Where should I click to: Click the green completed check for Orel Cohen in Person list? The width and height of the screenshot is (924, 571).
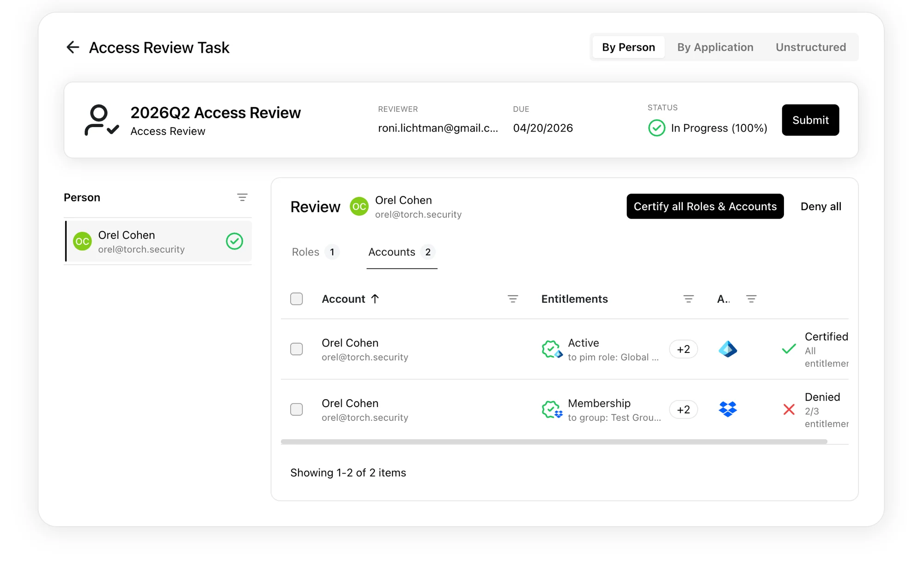235,241
